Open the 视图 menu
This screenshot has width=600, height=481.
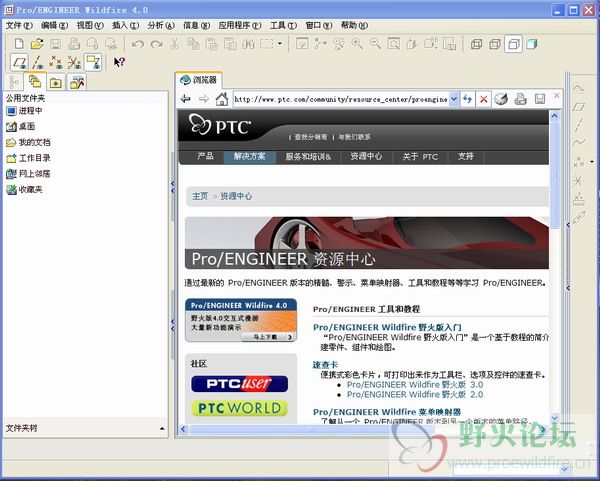pyautogui.click(x=90, y=25)
